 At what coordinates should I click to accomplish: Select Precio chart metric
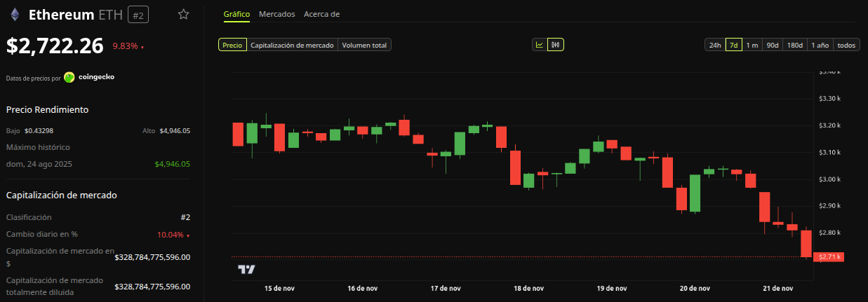(x=232, y=45)
